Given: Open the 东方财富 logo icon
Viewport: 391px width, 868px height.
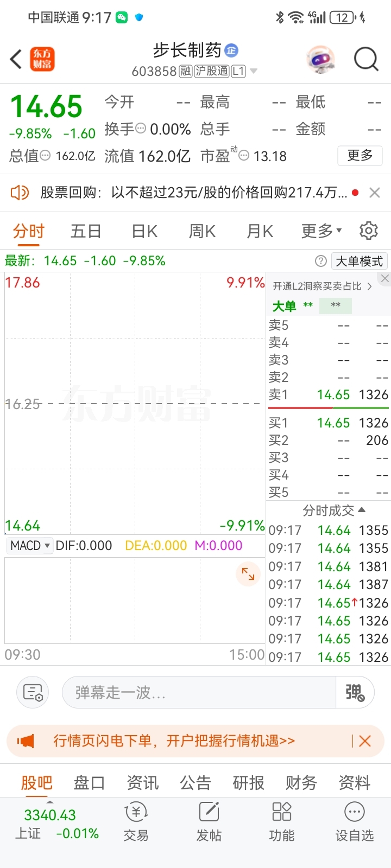Looking at the screenshot, I should 42,59.
